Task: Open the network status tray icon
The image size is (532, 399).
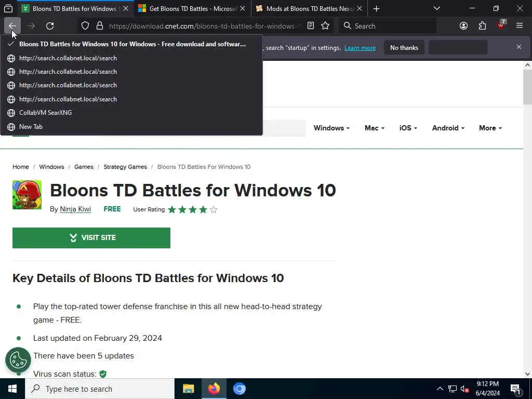Action: coord(453,389)
